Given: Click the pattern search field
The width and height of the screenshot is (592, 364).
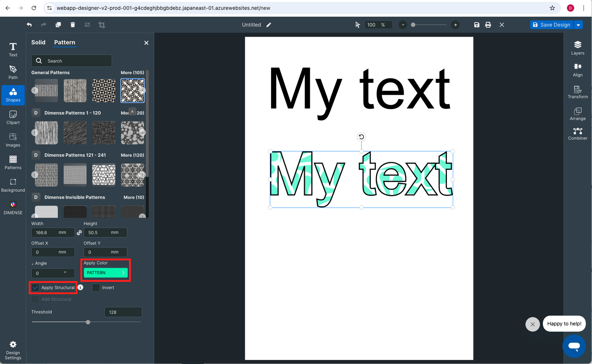Looking at the screenshot, I should coord(72,61).
